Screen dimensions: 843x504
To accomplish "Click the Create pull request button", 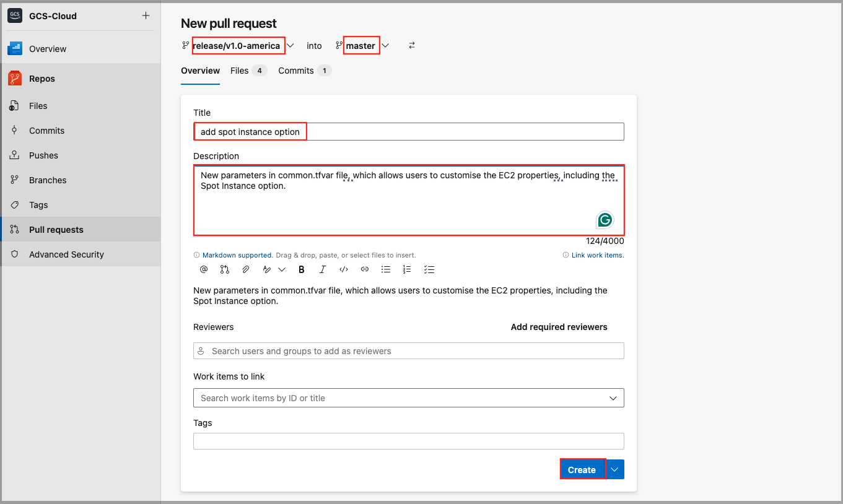I will click(x=582, y=469).
